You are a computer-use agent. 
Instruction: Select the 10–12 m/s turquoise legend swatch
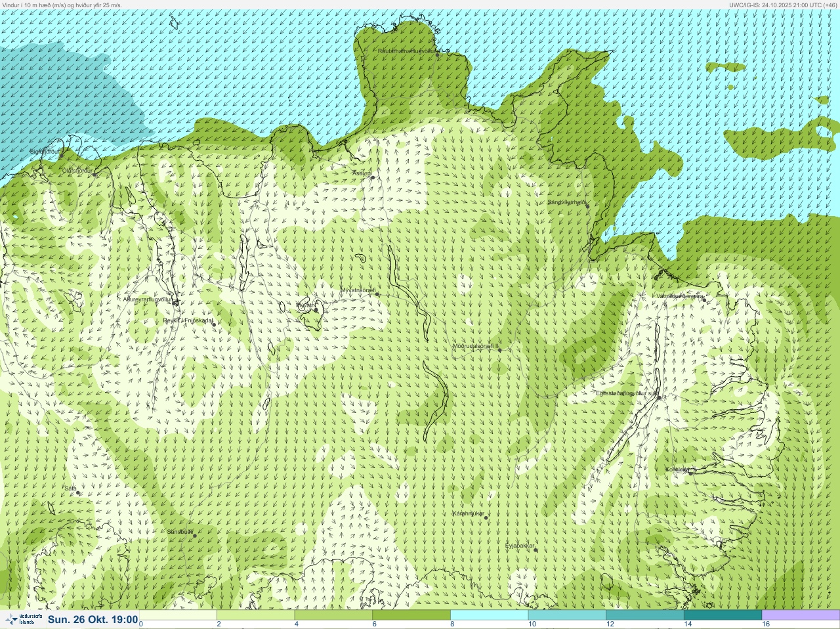[567, 615]
